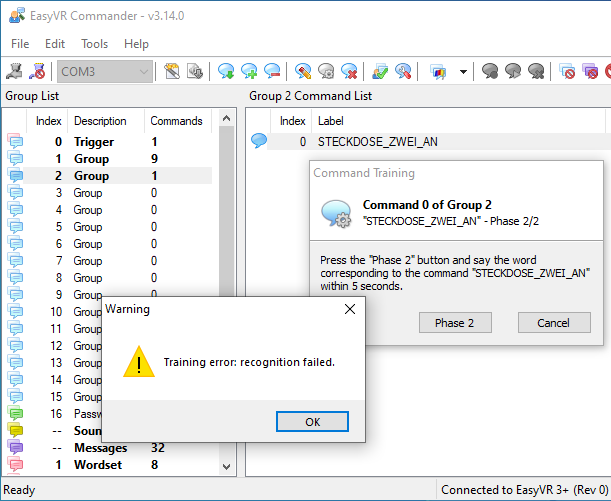The height and width of the screenshot is (501, 611).
Task: Click the bubble with red X erase icon
Action: click(349, 71)
